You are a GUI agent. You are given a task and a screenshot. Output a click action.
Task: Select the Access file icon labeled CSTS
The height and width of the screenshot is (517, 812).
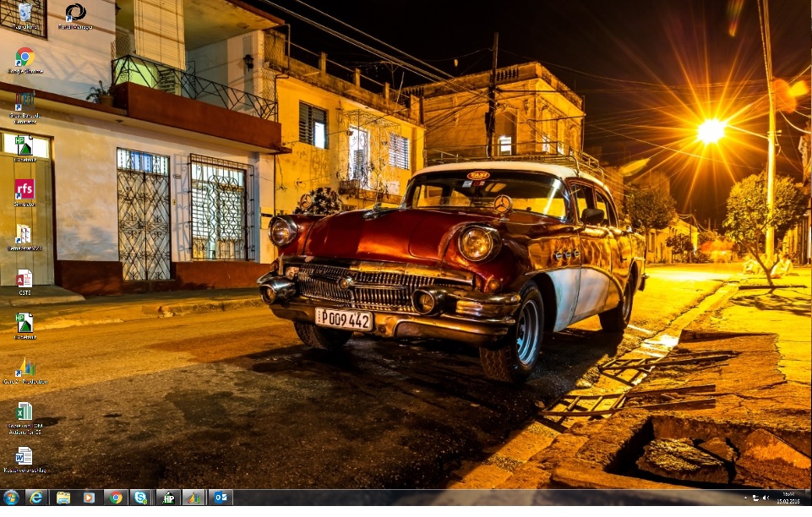pyautogui.click(x=25, y=282)
